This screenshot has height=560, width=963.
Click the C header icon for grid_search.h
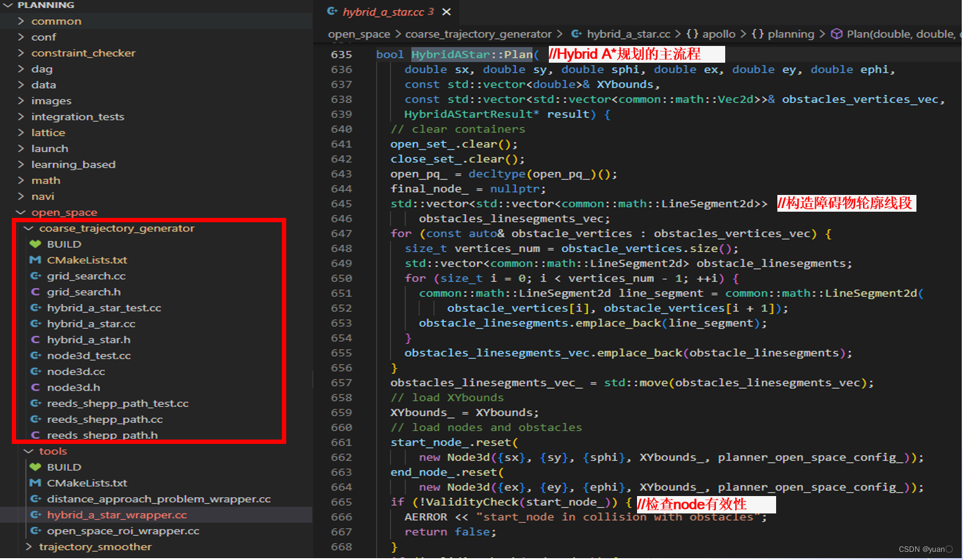pos(35,292)
